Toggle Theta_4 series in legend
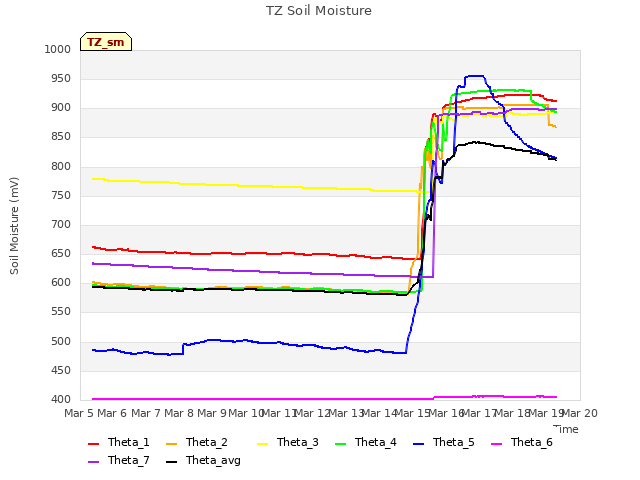The height and width of the screenshot is (480, 640). point(366,442)
